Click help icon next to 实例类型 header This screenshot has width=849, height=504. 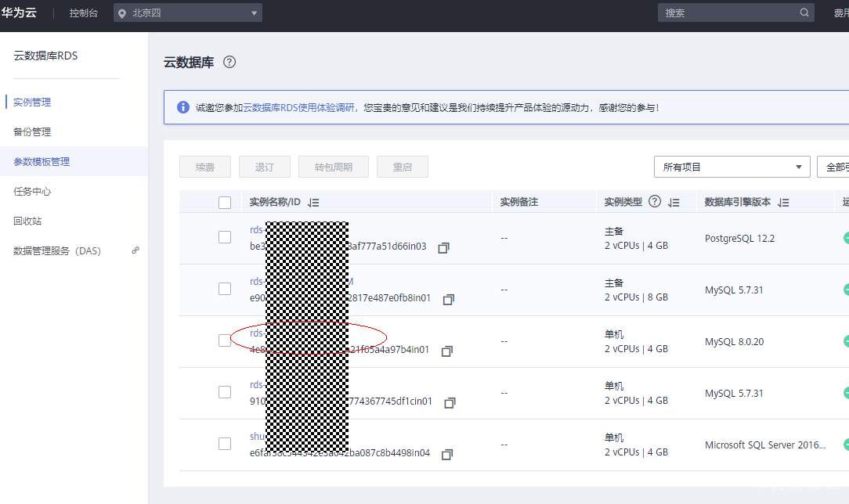tap(655, 202)
